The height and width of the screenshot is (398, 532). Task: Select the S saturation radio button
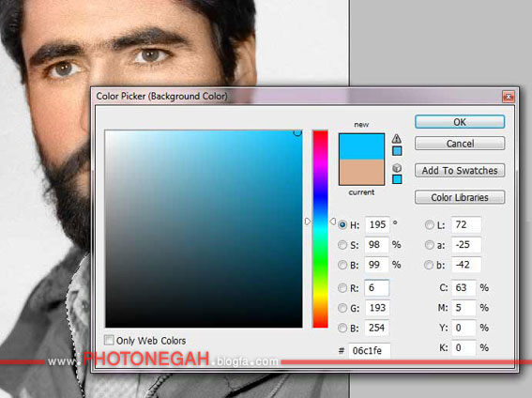[342, 245]
